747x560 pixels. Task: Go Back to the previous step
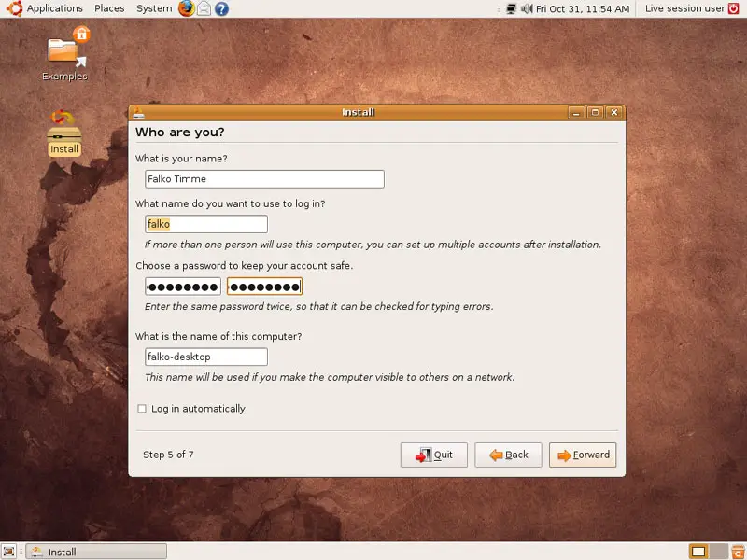point(508,455)
